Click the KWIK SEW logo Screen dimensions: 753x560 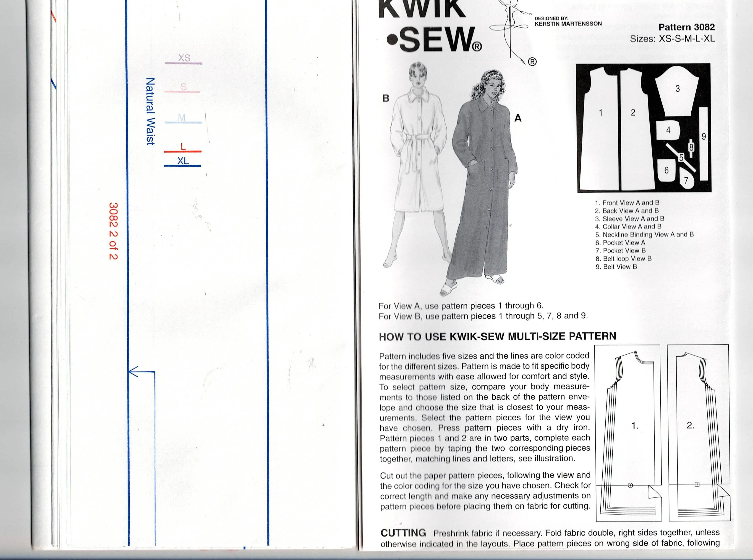click(x=430, y=26)
